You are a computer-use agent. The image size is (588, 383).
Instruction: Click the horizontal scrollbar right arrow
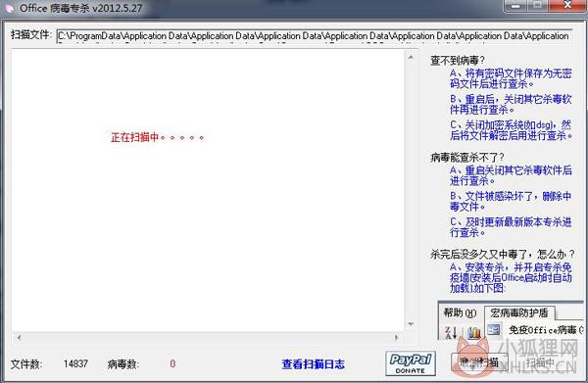pos(396,337)
